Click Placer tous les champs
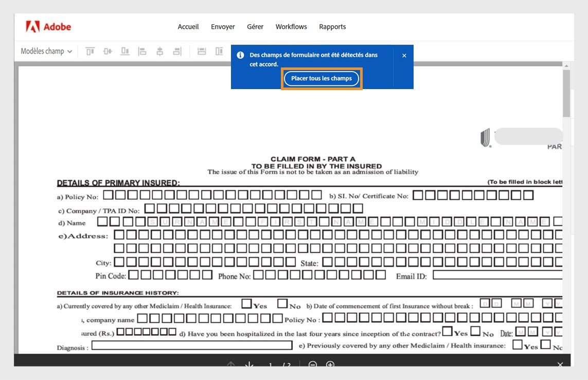 pos(321,78)
